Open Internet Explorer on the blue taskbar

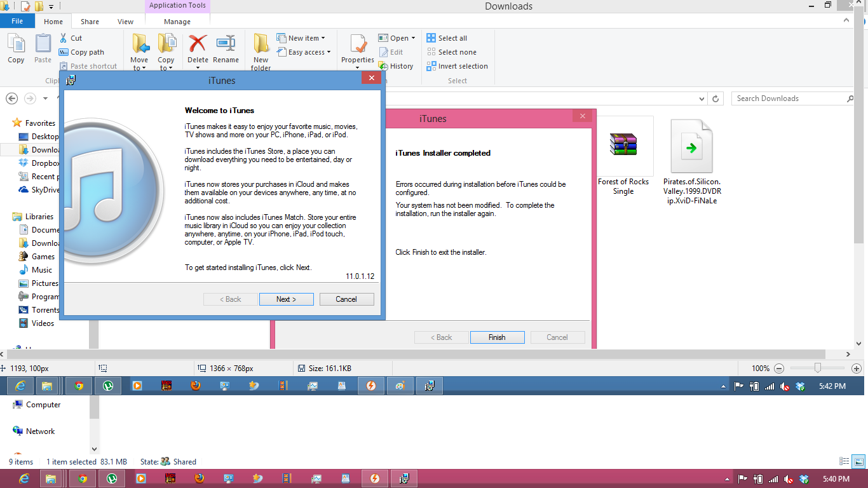coord(21,385)
